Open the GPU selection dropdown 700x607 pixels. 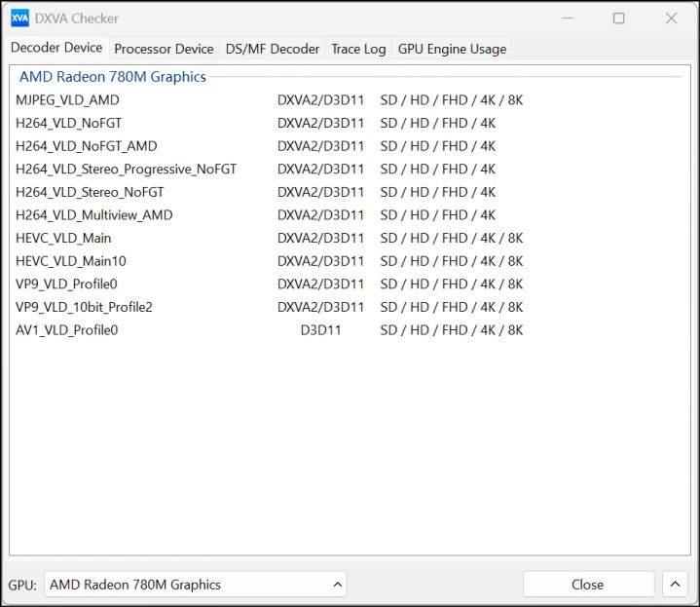pyautogui.click(x=195, y=585)
